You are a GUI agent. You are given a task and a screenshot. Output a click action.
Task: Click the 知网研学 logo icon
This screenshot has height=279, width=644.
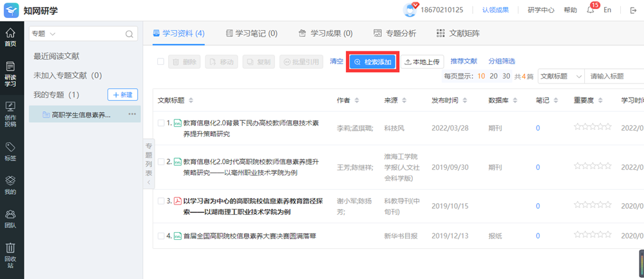coord(12,10)
